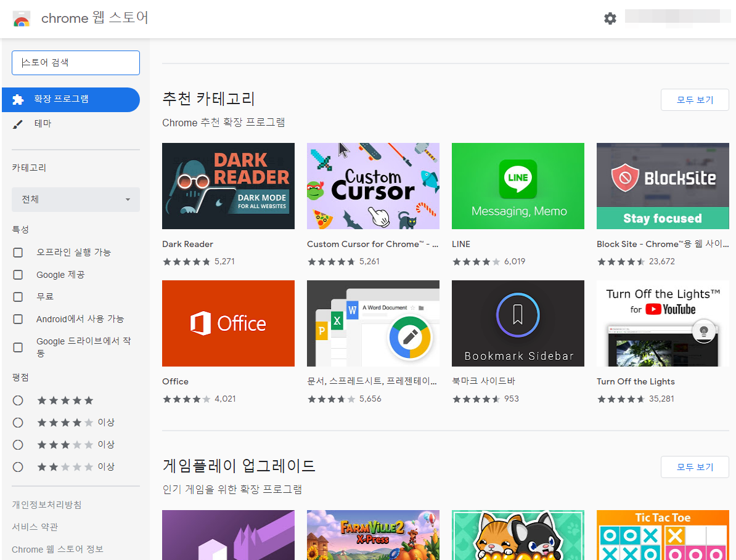Open the cats game thumbnail
The width and height of the screenshot is (736, 560).
[x=518, y=535]
